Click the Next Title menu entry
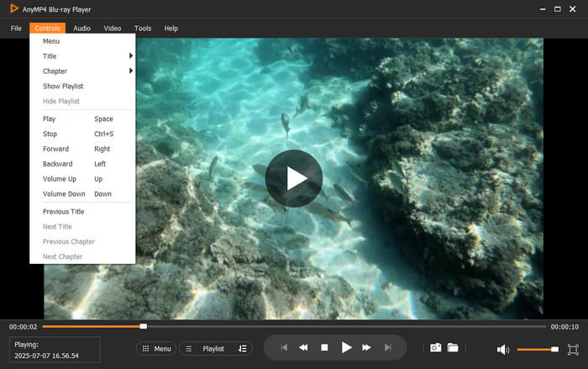This screenshot has height=369, width=588. (82, 227)
